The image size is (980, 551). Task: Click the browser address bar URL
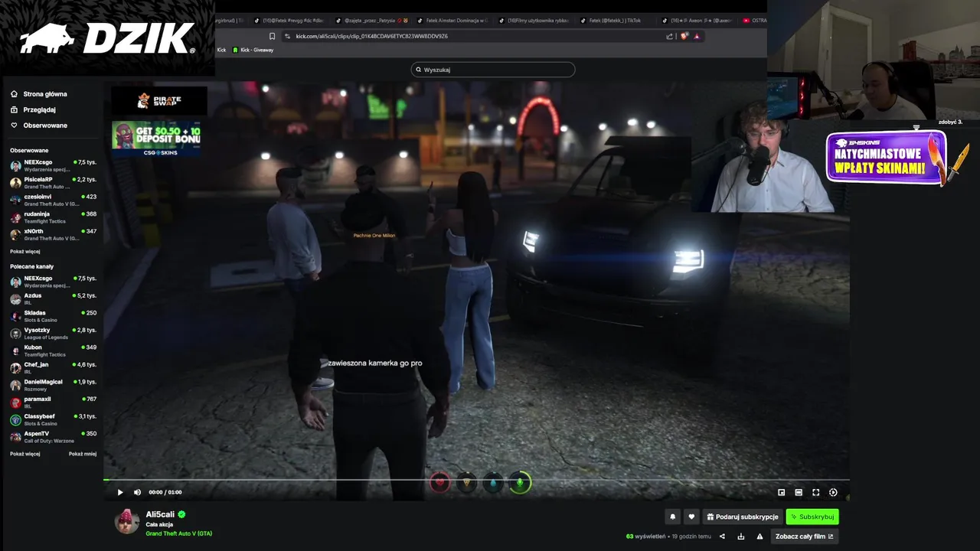coord(372,36)
